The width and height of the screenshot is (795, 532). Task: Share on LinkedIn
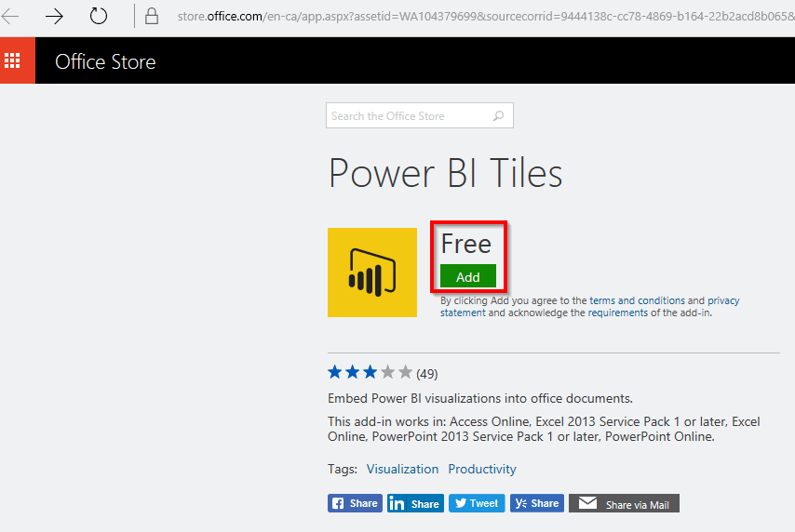[x=415, y=503]
